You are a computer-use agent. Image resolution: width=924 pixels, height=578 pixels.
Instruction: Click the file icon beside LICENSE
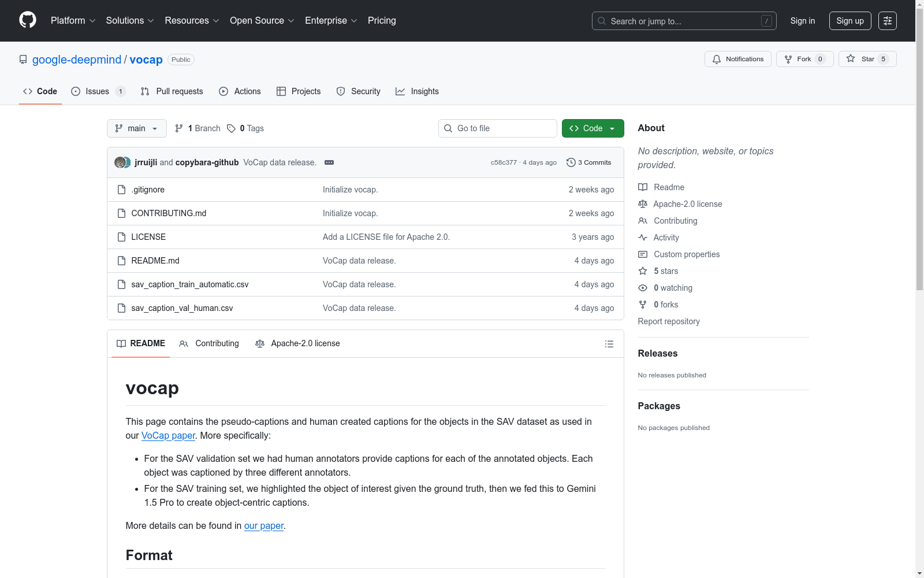coord(121,237)
